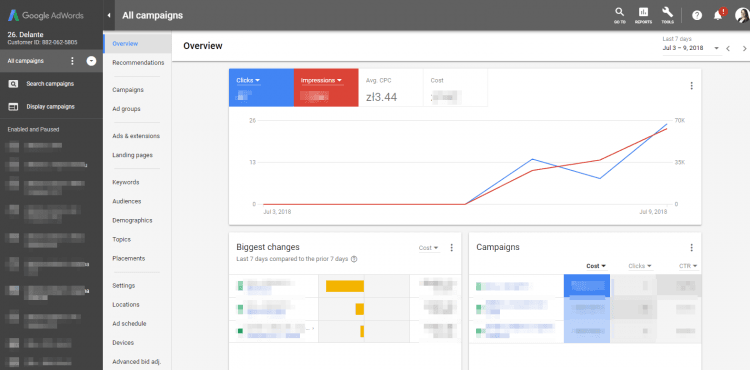Screen dimensions: 750x370
Task: Open Campaigns card Clicks column dropdown
Action: pos(640,266)
